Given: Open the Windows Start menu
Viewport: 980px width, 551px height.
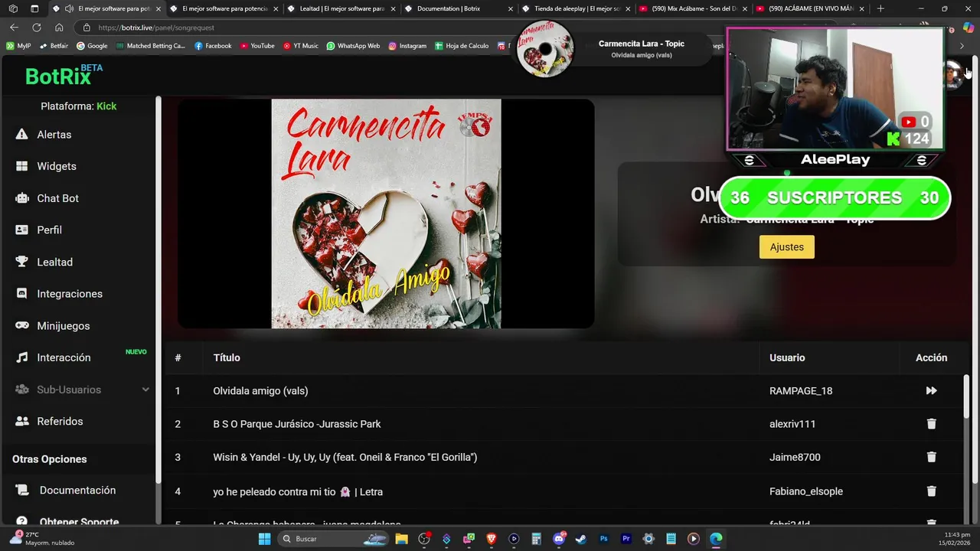Looking at the screenshot, I should (x=264, y=539).
